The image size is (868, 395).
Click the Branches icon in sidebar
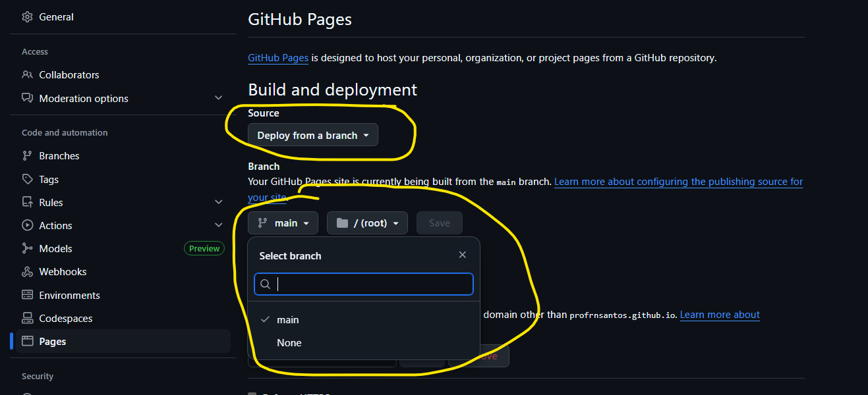[x=27, y=156]
